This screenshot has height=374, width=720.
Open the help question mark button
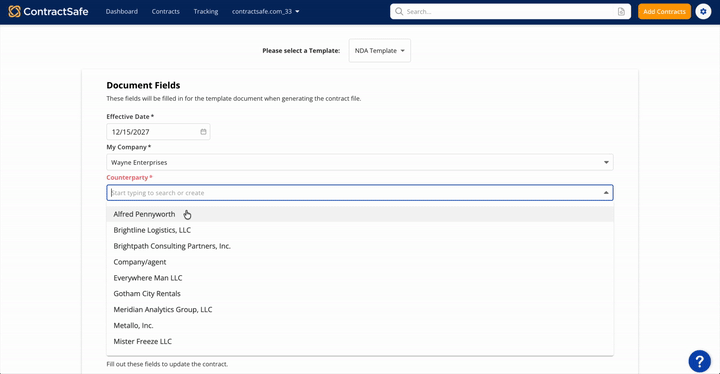(x=699, y=361)
